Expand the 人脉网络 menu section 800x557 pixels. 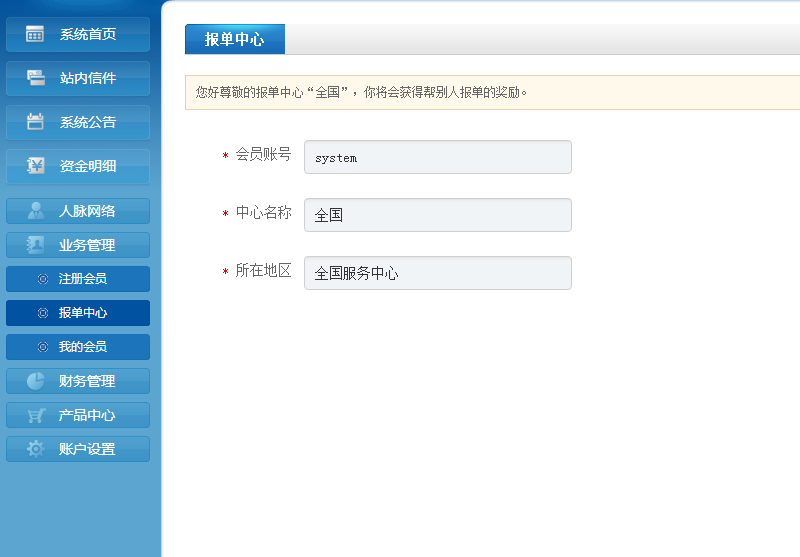coord(78,211)
